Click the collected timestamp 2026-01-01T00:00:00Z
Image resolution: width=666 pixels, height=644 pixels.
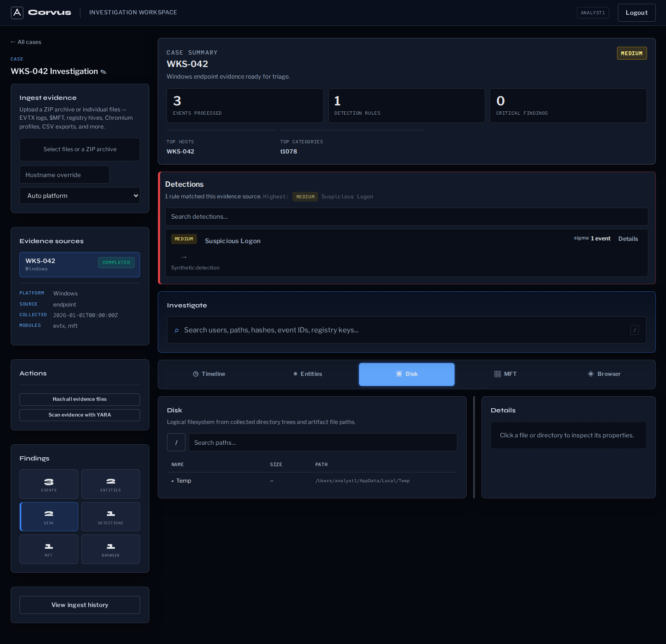click(x=86, y=315)
